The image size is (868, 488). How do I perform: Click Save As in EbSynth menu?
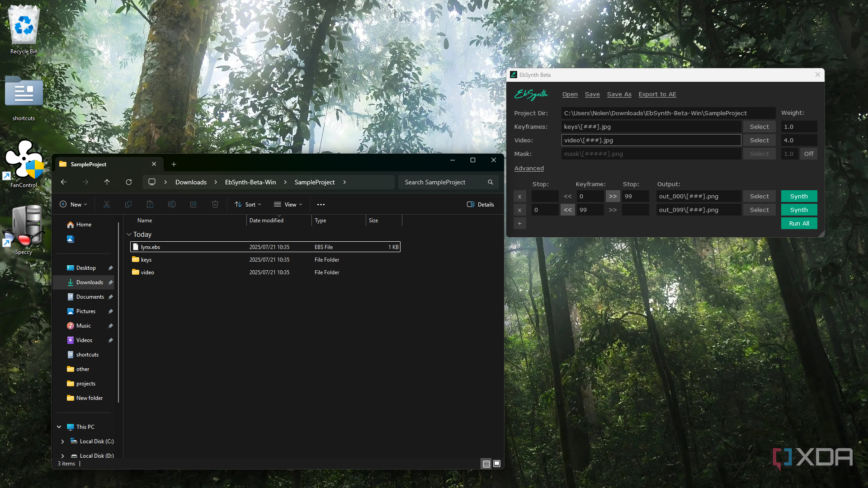coord(619,94)
